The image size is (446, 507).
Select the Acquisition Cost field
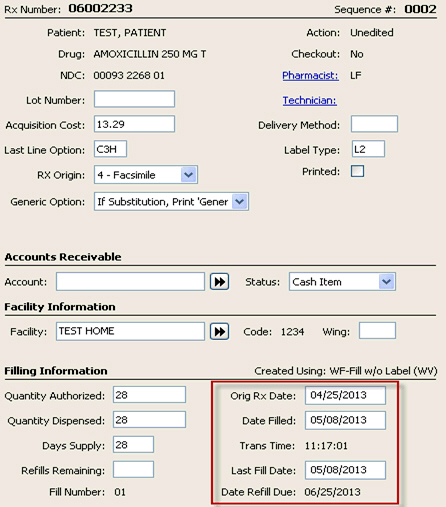pyautogui.click(x=134, y=124)
